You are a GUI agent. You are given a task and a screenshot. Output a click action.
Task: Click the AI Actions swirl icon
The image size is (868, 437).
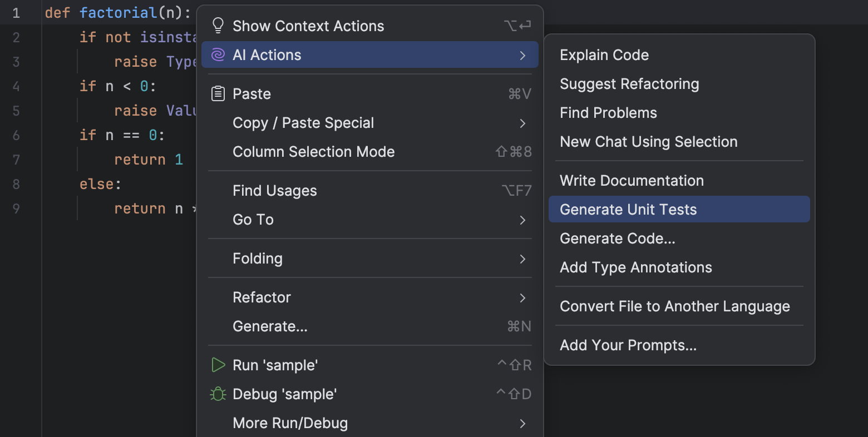[218, 54]
